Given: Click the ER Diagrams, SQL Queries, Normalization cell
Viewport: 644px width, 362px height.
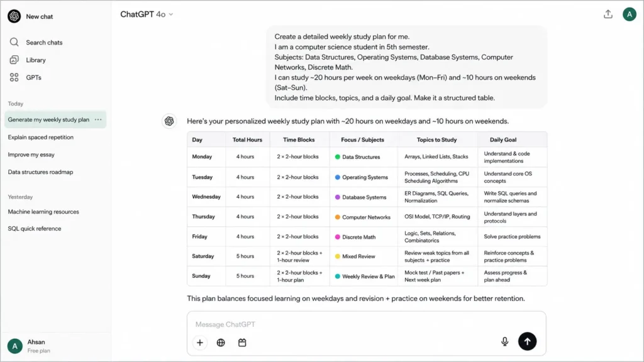Looking at the screenshot, I should coord(436,197).
